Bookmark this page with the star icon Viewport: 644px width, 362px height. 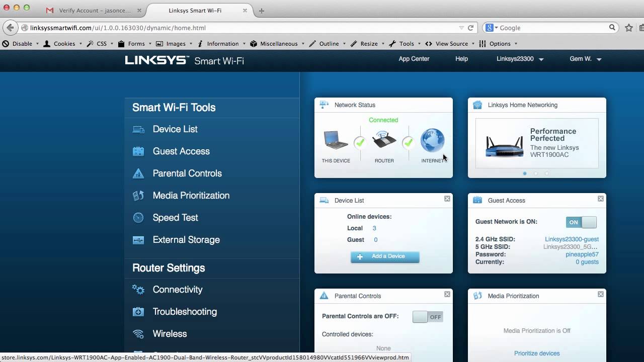629,28
